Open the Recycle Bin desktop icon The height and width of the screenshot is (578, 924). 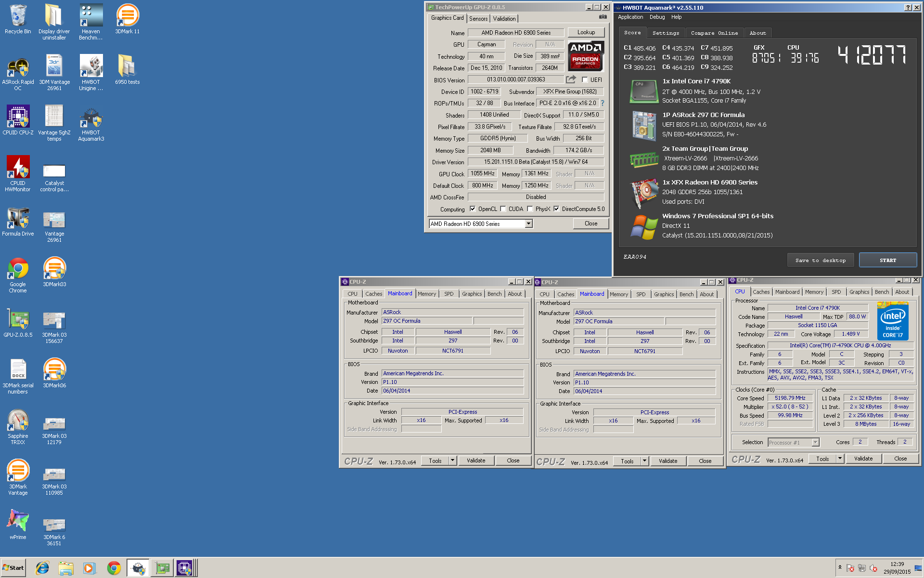[x=18, y=19]
